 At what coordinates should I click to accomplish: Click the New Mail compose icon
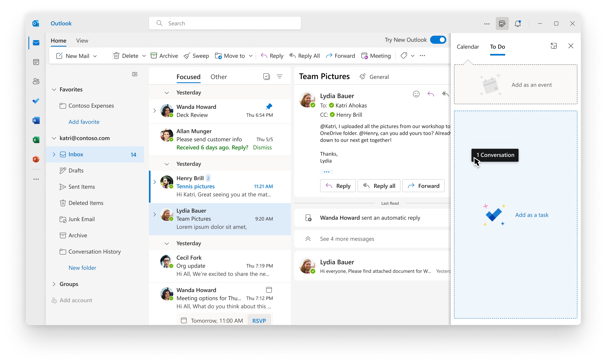point(59,56)
